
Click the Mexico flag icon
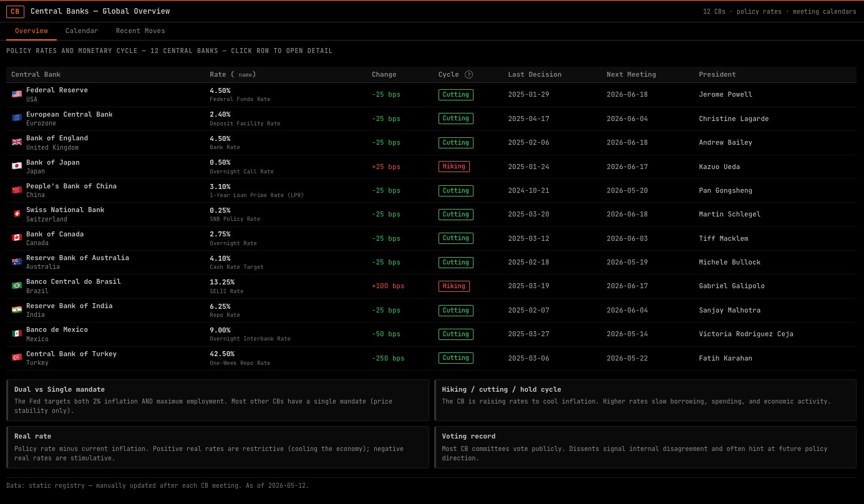[x=17, y=334]
